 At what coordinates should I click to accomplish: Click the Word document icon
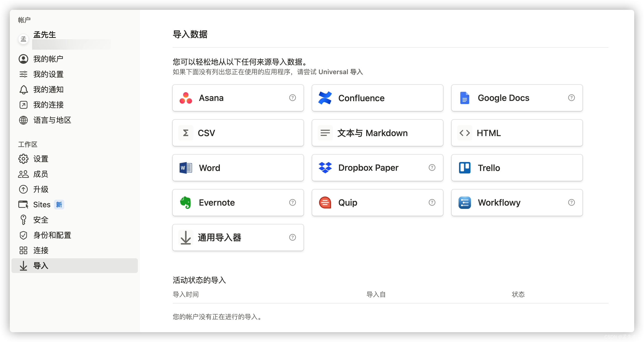(x=186, y=168)
